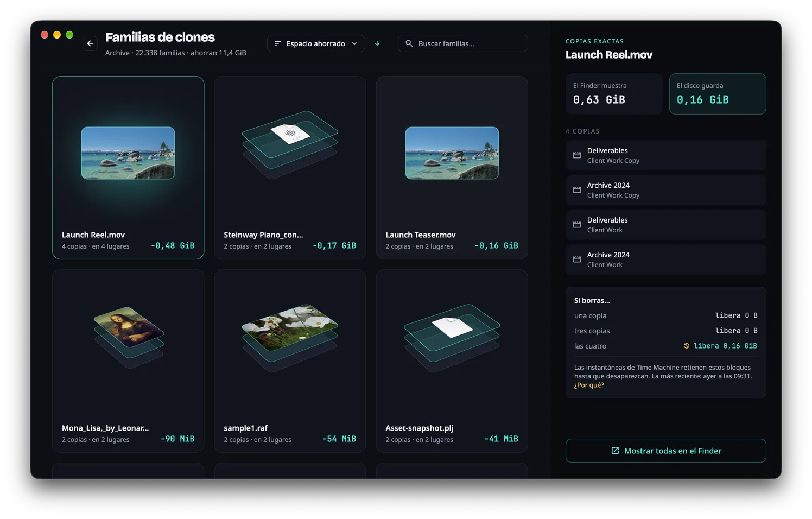Click the movie icon beside Deliverables Client Work Copy
The height and width of the screenshot is (519, 812).
[x=577, y=155]
